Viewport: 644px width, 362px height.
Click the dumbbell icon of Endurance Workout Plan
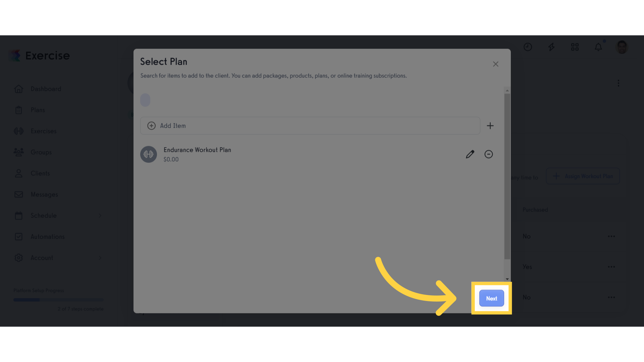pos(149,154)
